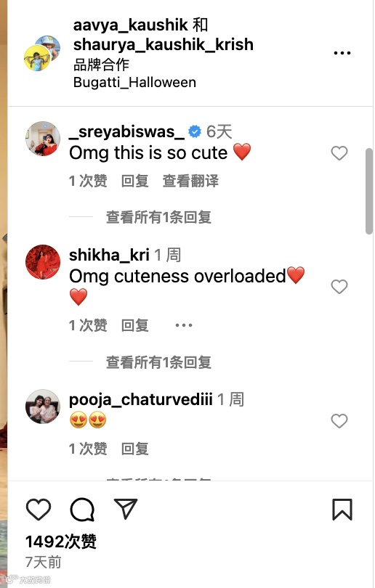
Task: Open shaurya_kaushik_krish profile link
Action: pyautogui.click(x=164, y=44)
